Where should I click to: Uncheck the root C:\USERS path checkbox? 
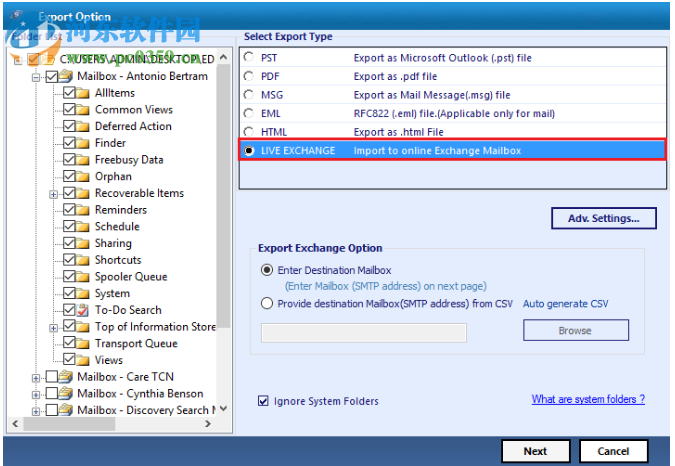pyautogui.click(x=33, y=59)
